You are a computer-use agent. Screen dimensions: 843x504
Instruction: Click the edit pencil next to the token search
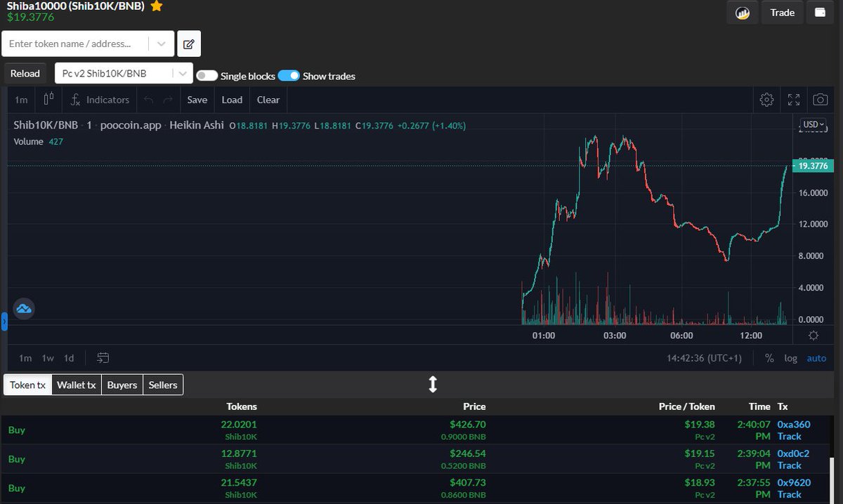(188, 43)
